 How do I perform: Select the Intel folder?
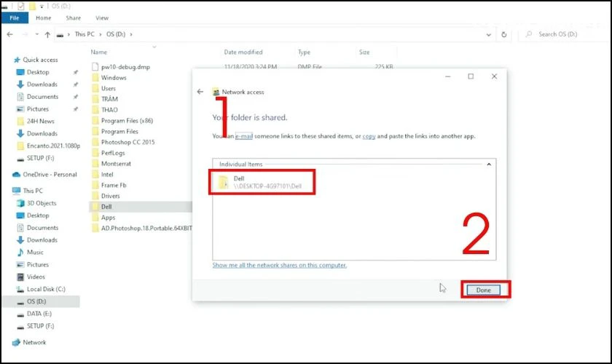click(x=103, y=175)
